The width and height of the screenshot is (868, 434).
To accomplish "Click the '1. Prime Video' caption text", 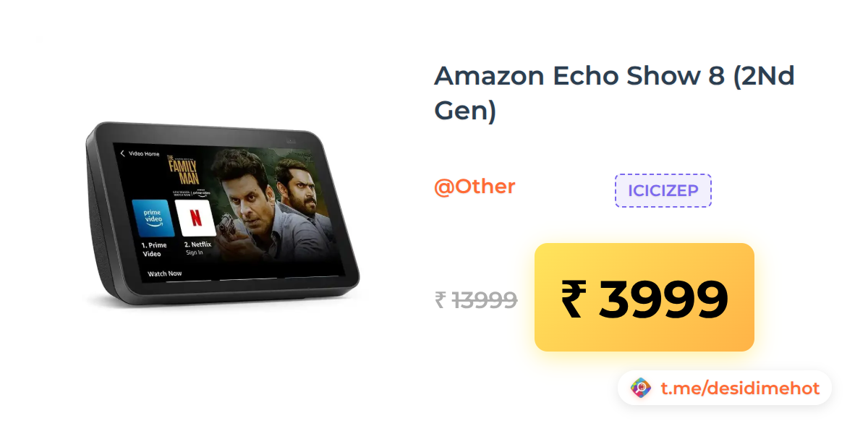I will [x=154, y=250].
